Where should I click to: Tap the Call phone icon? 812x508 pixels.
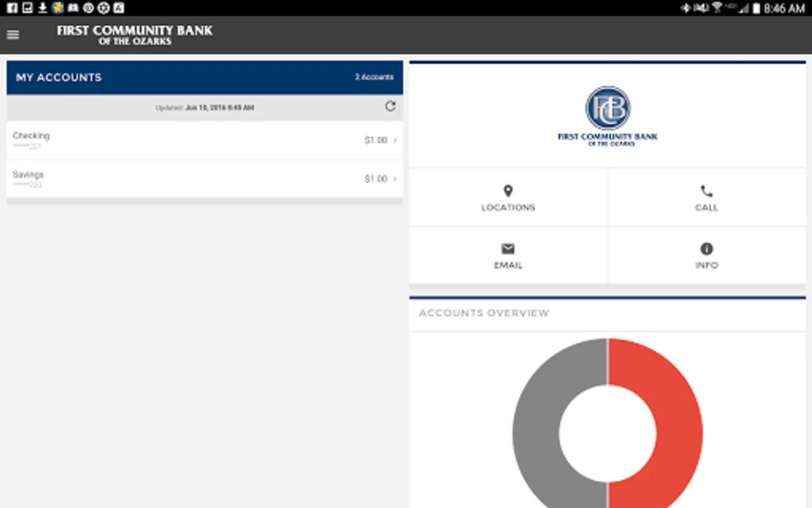click(x=707, y=191)
